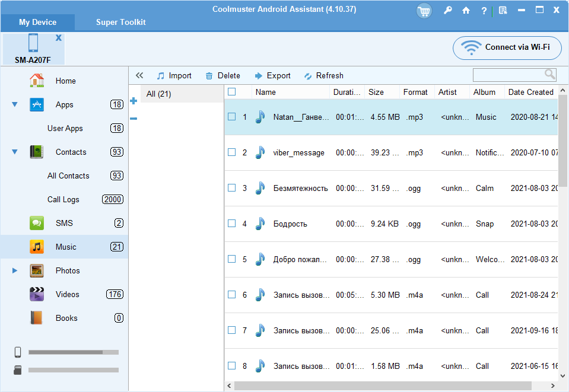Collapse sidebar with double chevron
The width and height of the screenshot is (569, 392).
pos(139,75)
